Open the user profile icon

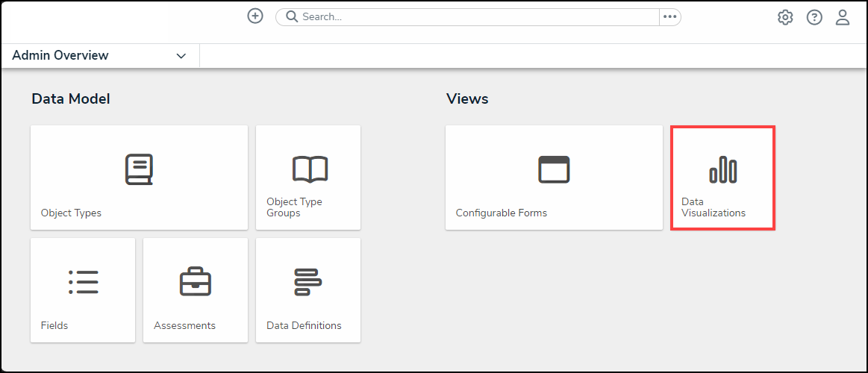pyautogui.click(x=843, y=17)
